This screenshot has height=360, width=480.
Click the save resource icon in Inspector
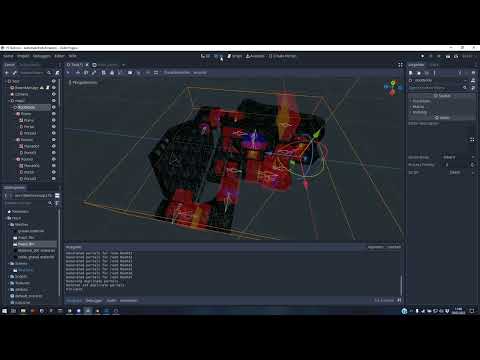tap(426, 73)
